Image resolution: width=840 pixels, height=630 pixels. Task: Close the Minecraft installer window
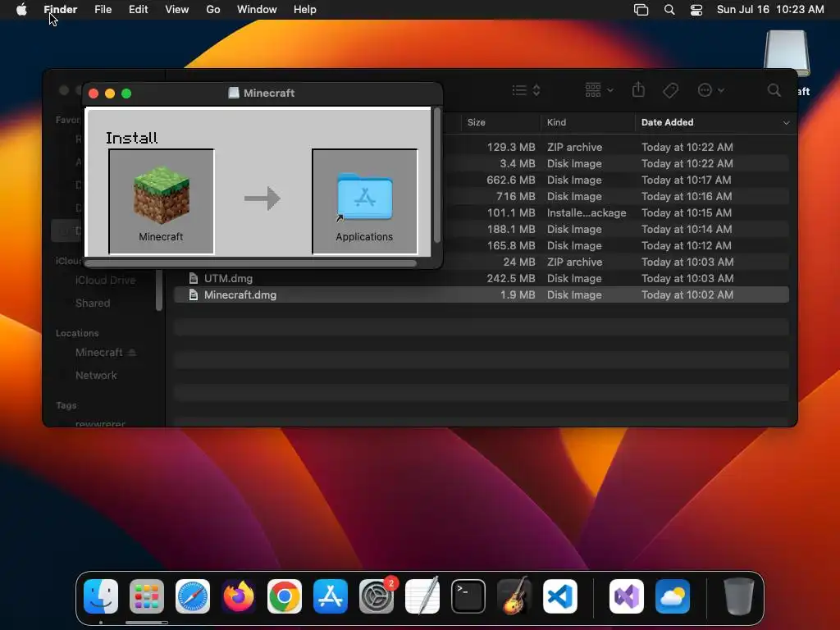click(x=94, y=94)
